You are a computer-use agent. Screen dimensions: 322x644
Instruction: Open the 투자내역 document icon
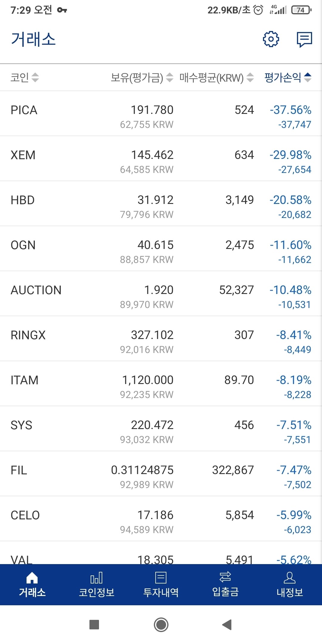pos(161,578)
